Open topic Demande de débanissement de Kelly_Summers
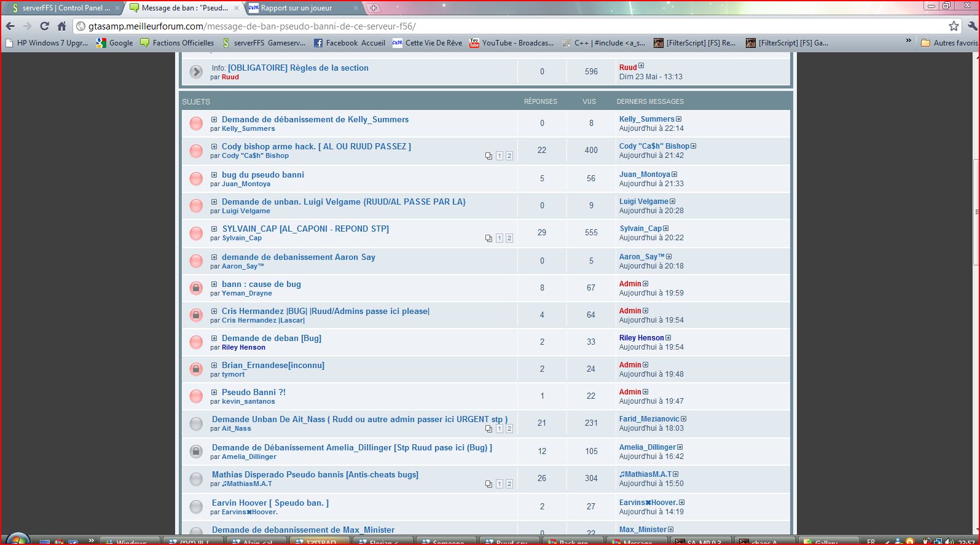 (315, 119)
